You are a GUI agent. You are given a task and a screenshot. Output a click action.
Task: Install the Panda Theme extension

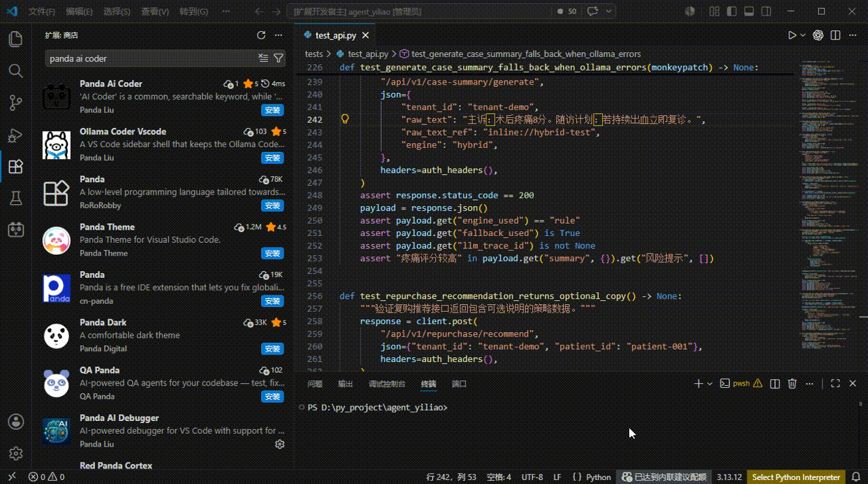[x=273, y=254]
